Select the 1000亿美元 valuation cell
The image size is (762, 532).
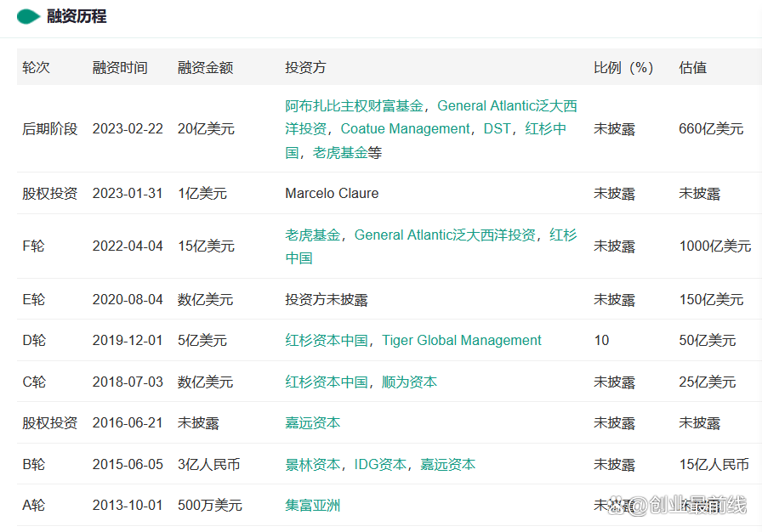pyautogui.click(x=715, y=246)
